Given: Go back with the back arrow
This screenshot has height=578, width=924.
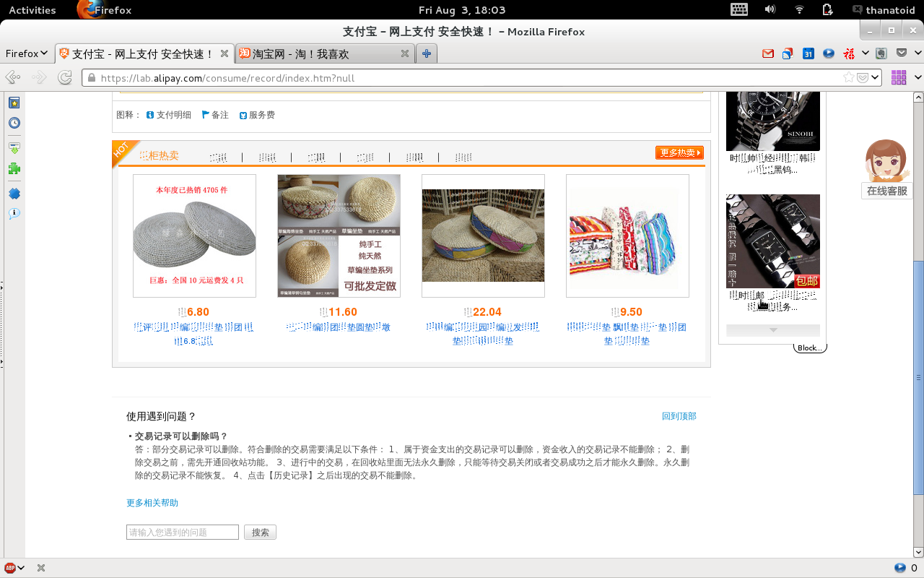Looking at the screenshot, I should [x=12, y=77].
